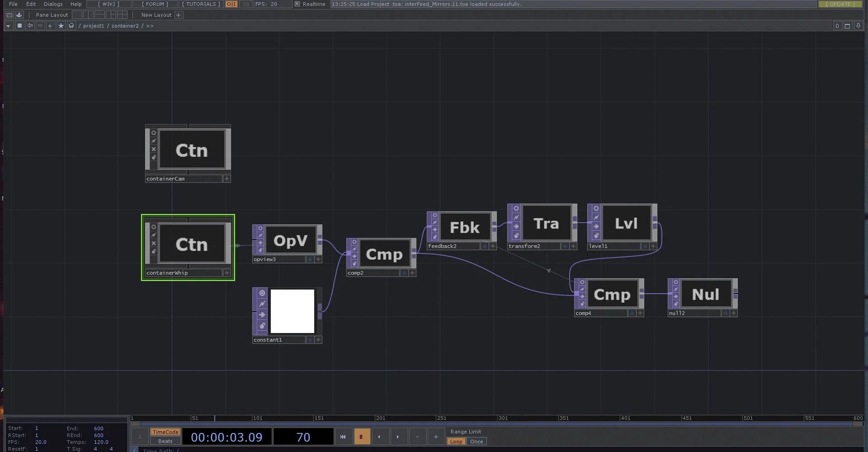
Task: Toggle bypass flag on containerCam node
Action: click(154, 141)
